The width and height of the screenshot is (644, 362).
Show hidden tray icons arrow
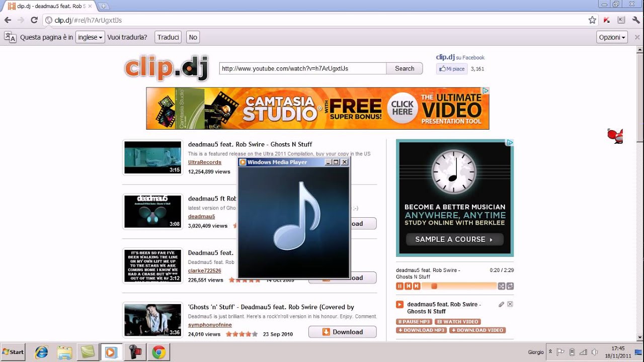(x=550, y=352)
